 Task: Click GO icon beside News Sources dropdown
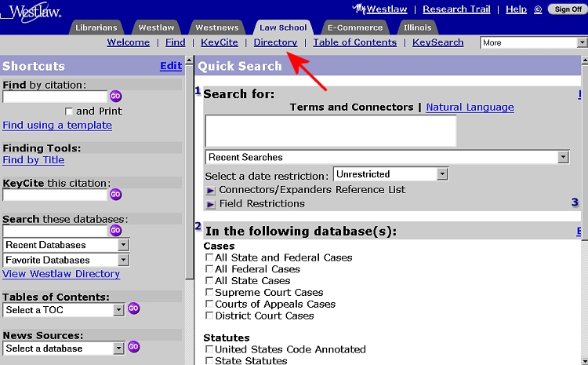click(x=133, y=347)
